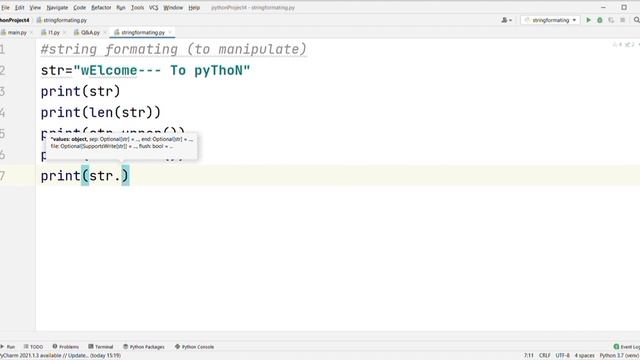This screenshot has width=640, height=360.
Task: Change UTF-8 file encoding in status bar
Action: pos(562,356)
